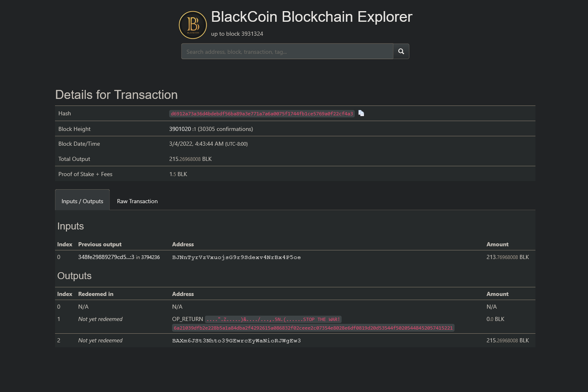Click 'Not yet redeemed' in output row 2
The height and width of the screenshot is (392, 588).
(100, 341)
